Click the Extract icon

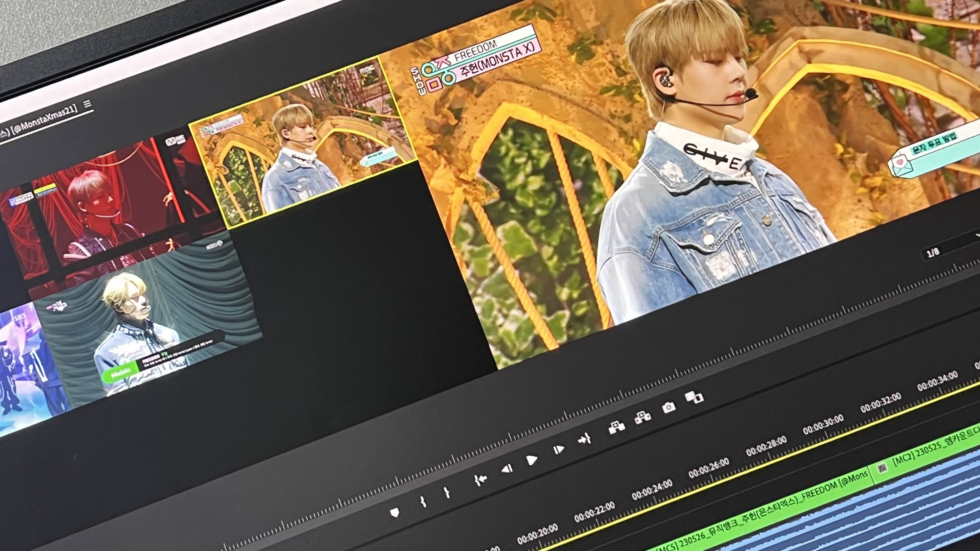(x=643, y=418)
